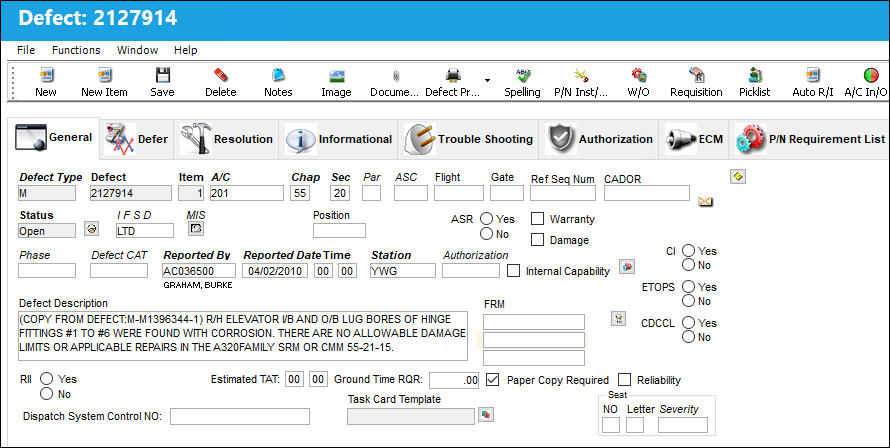Select the General tab
The width and height of the screenshot is (890, 448).
click(x=54, y=137)
